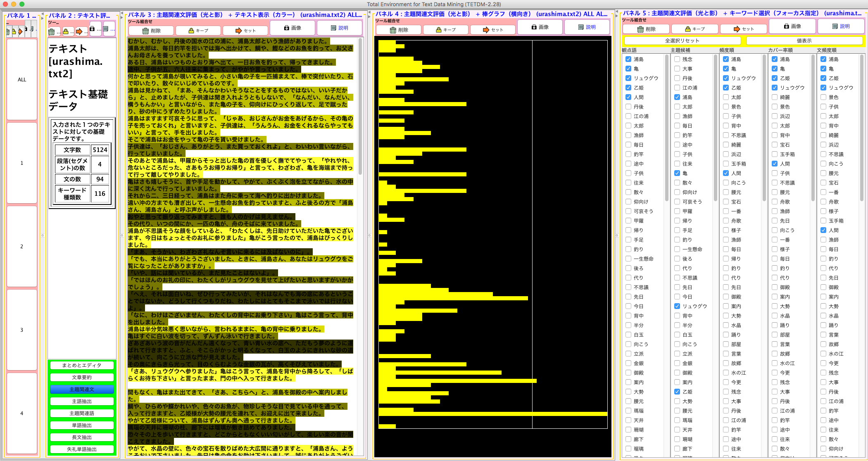The height and width of the screenshot is (461, 868).
Task: Open the 文章要約 tool in the green list
Action: (82, 377)
